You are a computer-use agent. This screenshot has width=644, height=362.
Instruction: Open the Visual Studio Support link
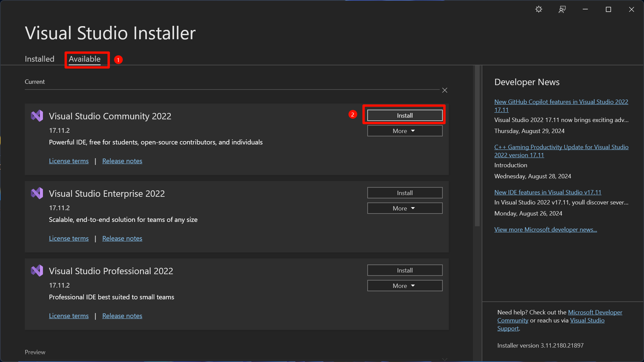click(x=587, y=320)
